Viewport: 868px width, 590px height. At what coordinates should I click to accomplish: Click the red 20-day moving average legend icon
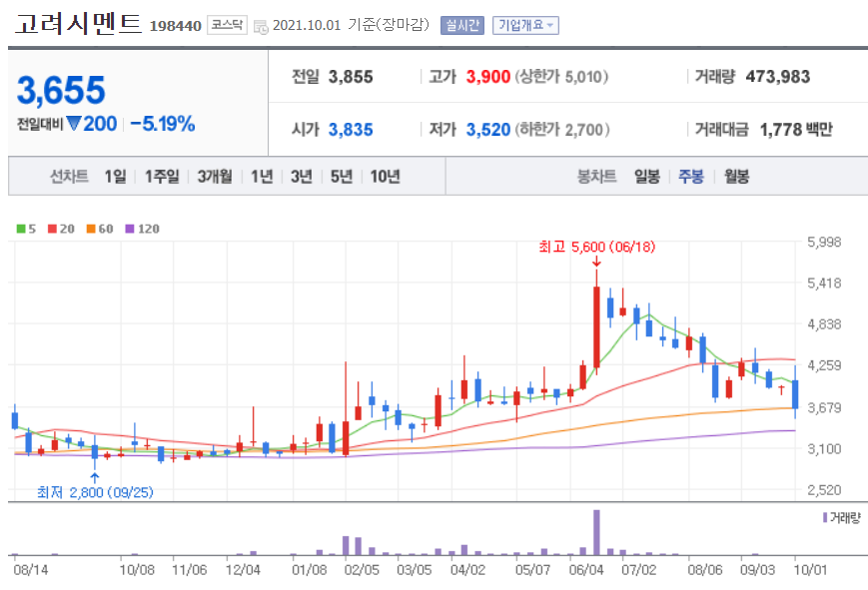(x=51, y=229)
